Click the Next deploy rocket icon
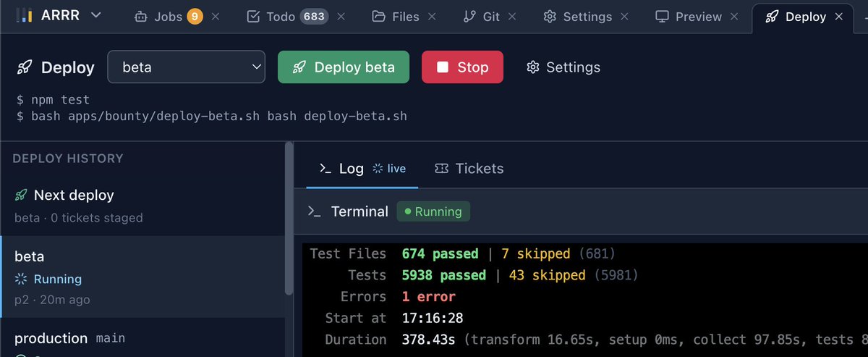Image resolution: width=868 pixels, height=357 pixels. [x=21, y=195]
